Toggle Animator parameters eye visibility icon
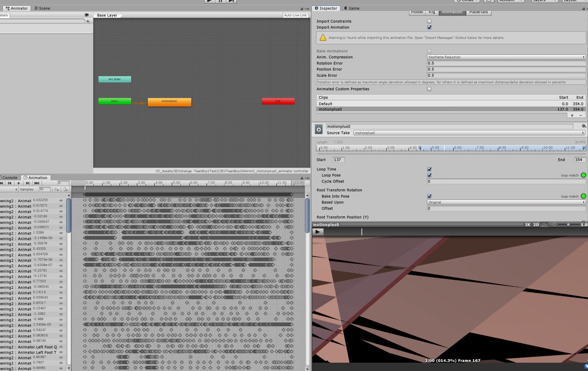 coord(86,15)
